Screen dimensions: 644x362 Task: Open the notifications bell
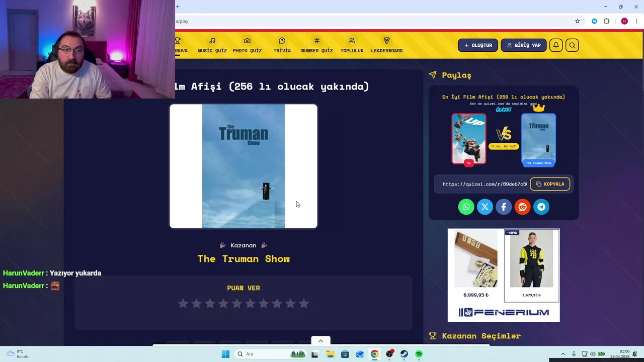click(556, 45)
